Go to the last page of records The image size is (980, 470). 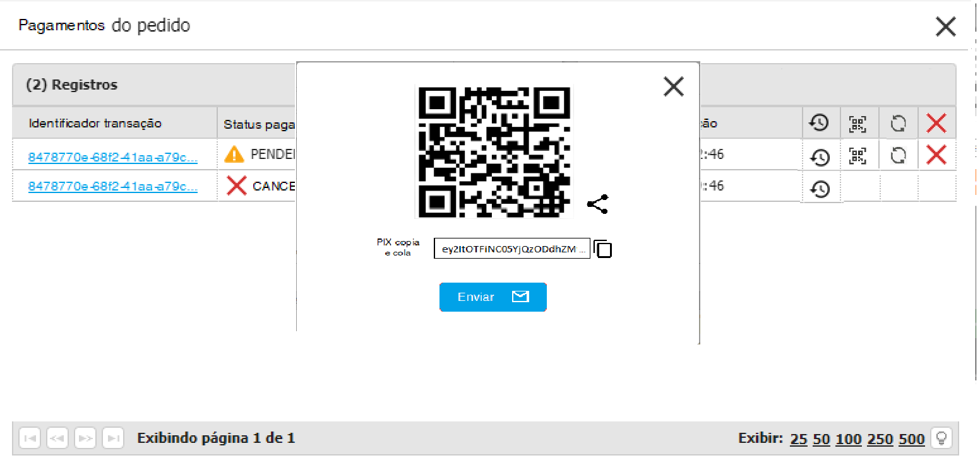click(x=113, y=438)
